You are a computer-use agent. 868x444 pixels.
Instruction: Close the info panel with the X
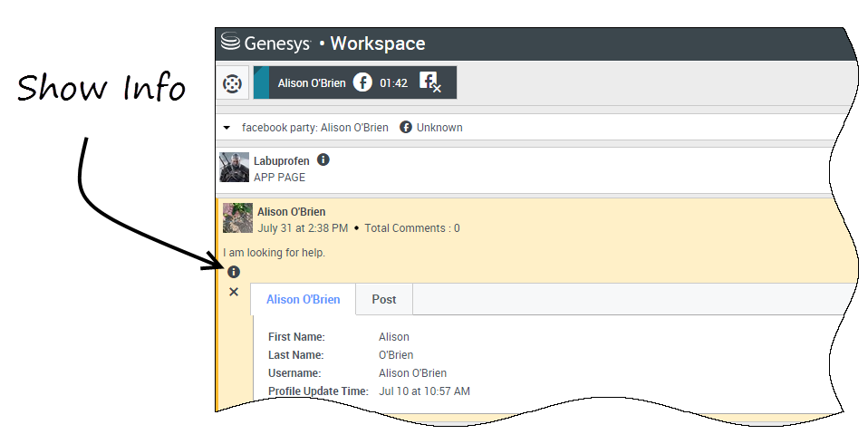[x=234, y=292]
